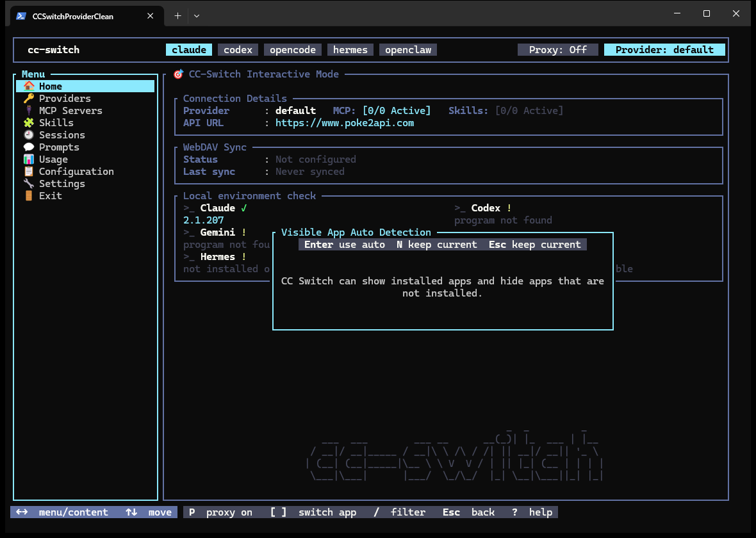Click the target icon beside CC-Switch Interactive Mode
The width and height of the screenshot is (756, 538).
(178, 74)
